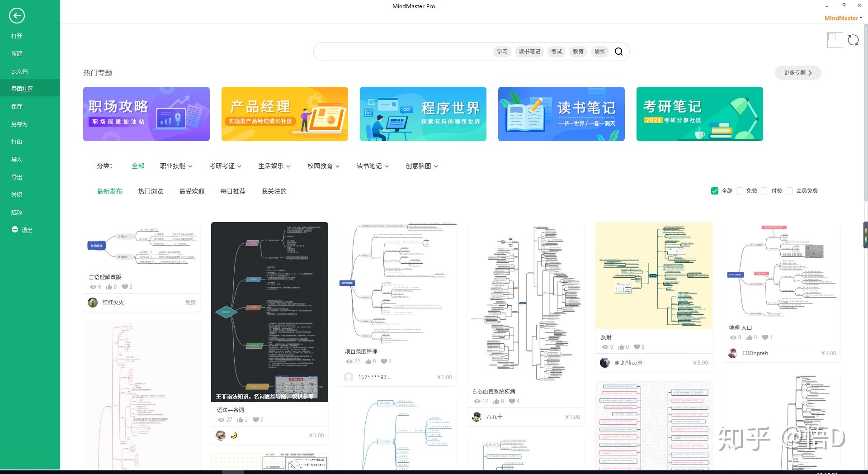Expand the 创意脑图 category dropdown

[x=422, y=166]
